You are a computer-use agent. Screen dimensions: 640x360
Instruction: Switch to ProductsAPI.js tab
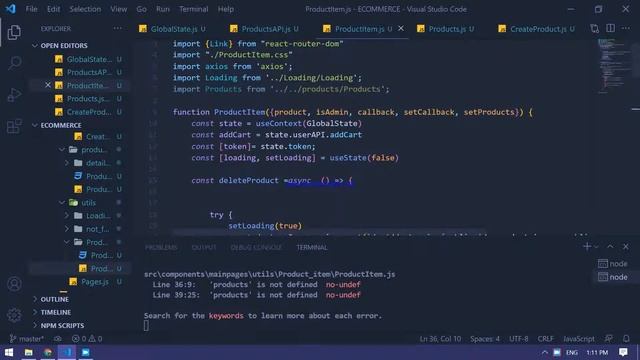(x=265, y=29)
